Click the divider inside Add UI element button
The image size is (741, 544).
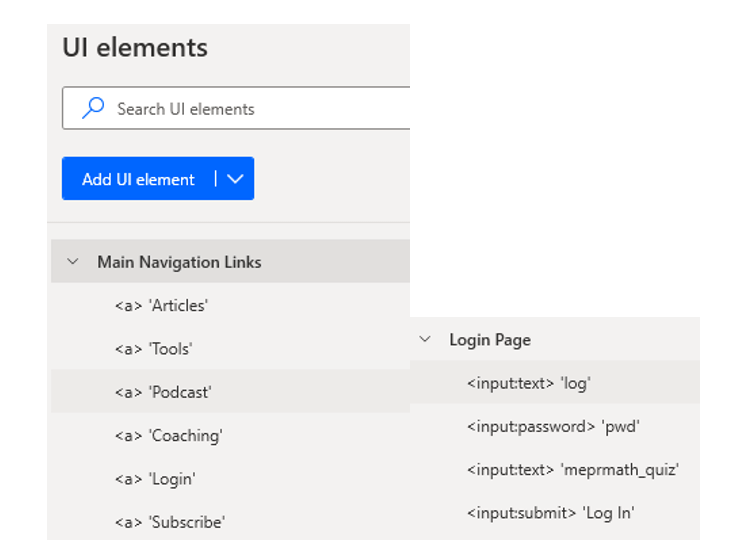215,179
